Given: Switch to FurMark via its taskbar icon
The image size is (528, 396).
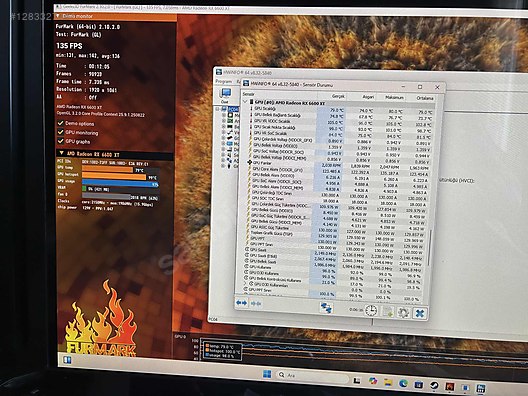Looking at the screenshot, I should tap(450, 386).
